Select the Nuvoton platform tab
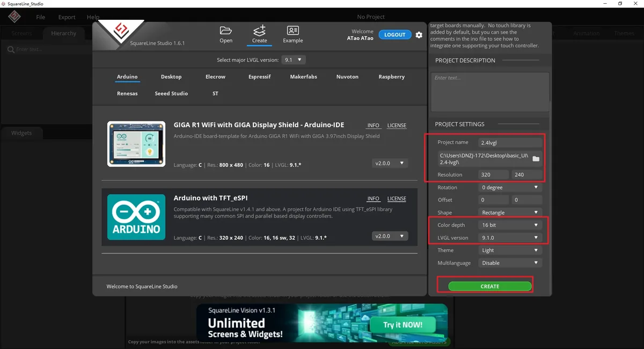The image size is (644, 349). coord(347,77)
